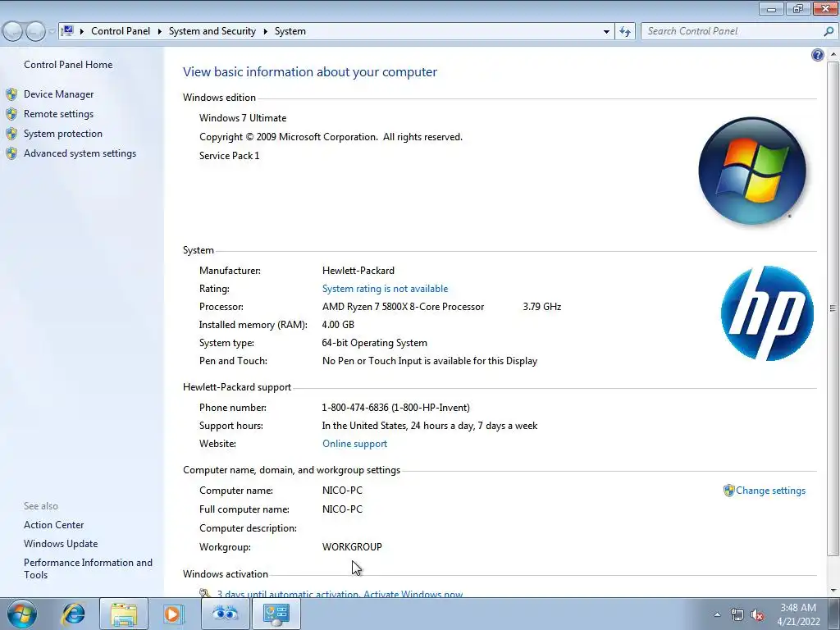Click the scrollbar up arrow

click(833, 54)
